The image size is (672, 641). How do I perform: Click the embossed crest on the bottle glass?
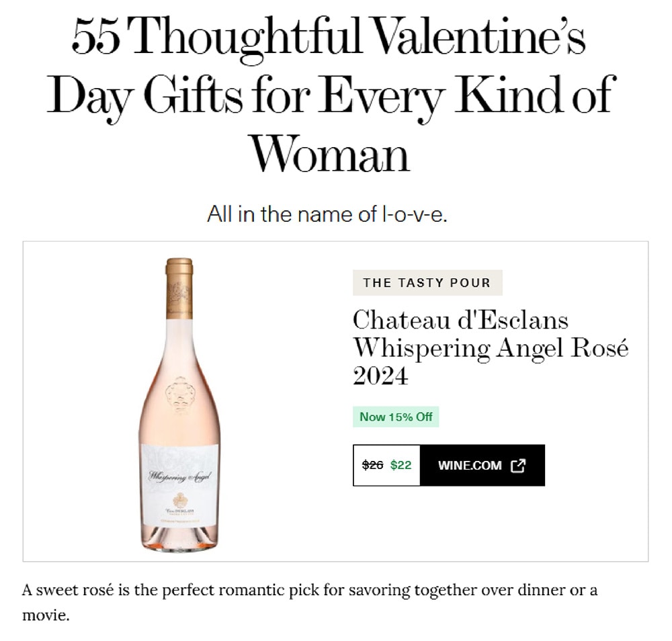179,394
